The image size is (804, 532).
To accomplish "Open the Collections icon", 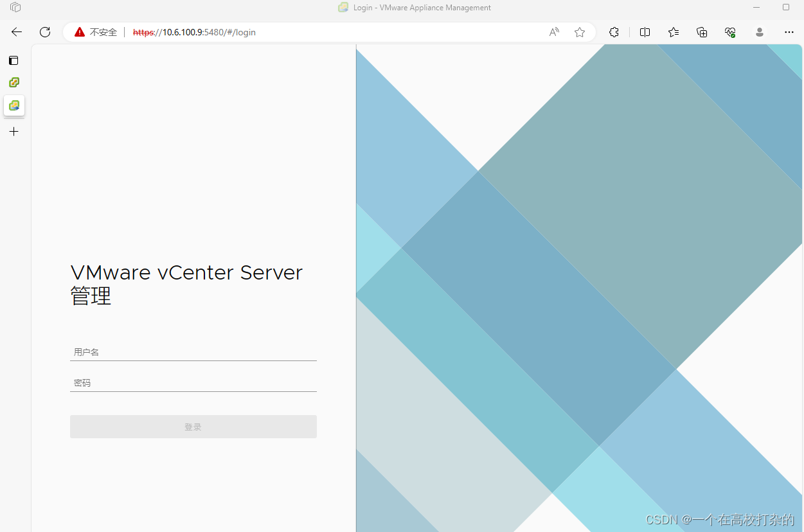I will click(x=702, y=32).
